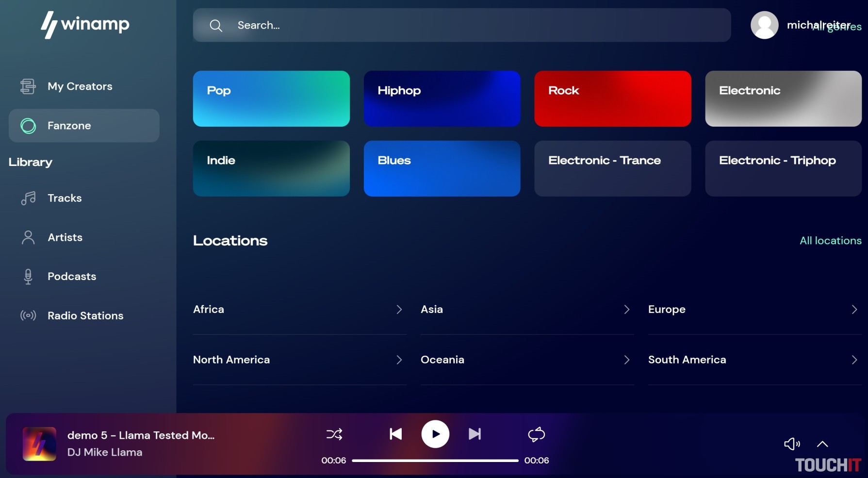Click the track progress bar

coord(435,461)
